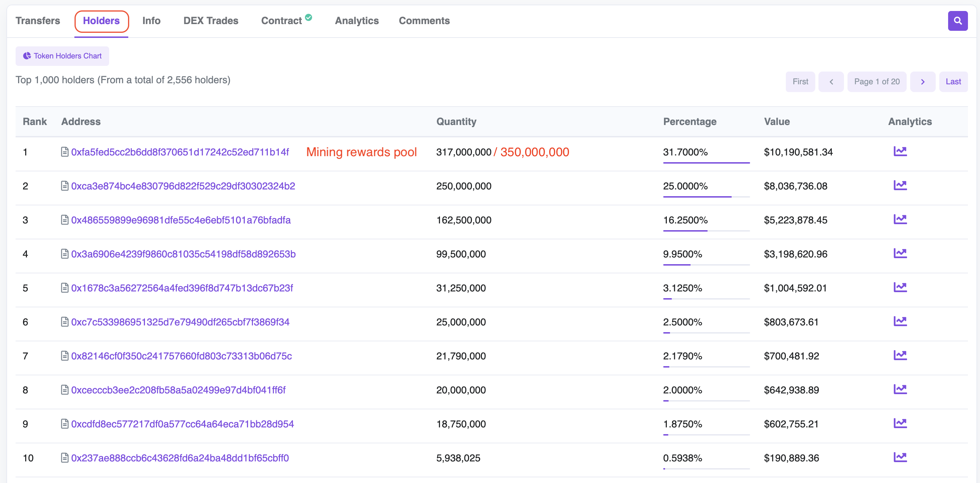Select the Analytics tab
Screen dimensions: 980x483
point(356,21)
